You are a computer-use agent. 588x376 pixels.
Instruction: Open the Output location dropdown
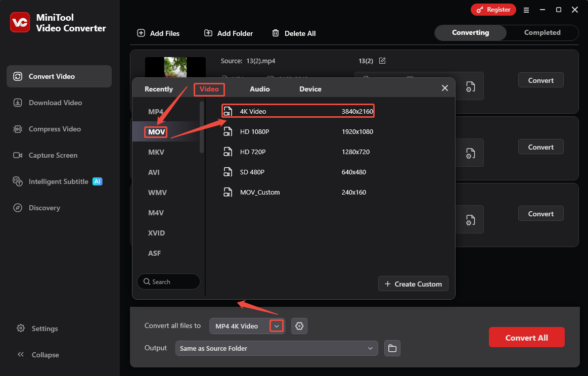click(276, 348)
